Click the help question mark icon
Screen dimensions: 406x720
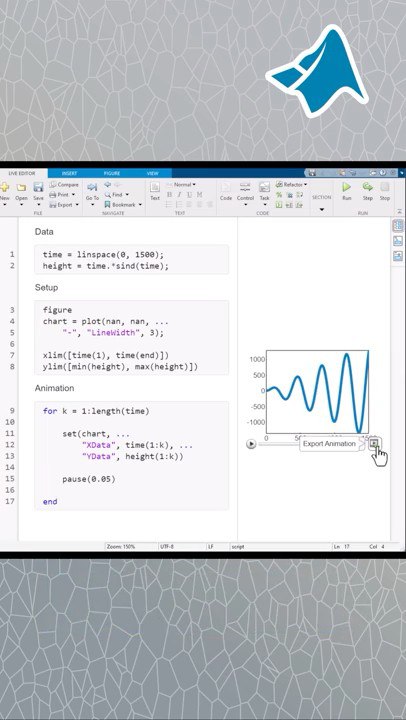[382, 173]
